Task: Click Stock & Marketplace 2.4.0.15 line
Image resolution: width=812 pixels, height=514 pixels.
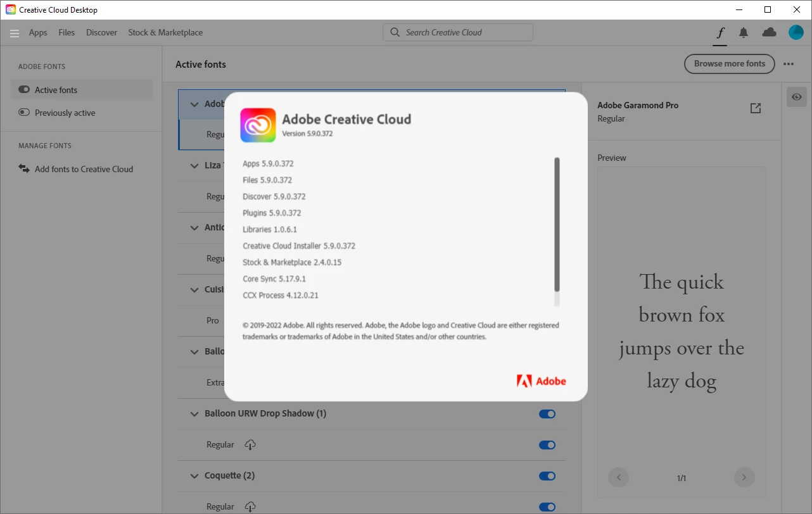Action: (292, 262)
